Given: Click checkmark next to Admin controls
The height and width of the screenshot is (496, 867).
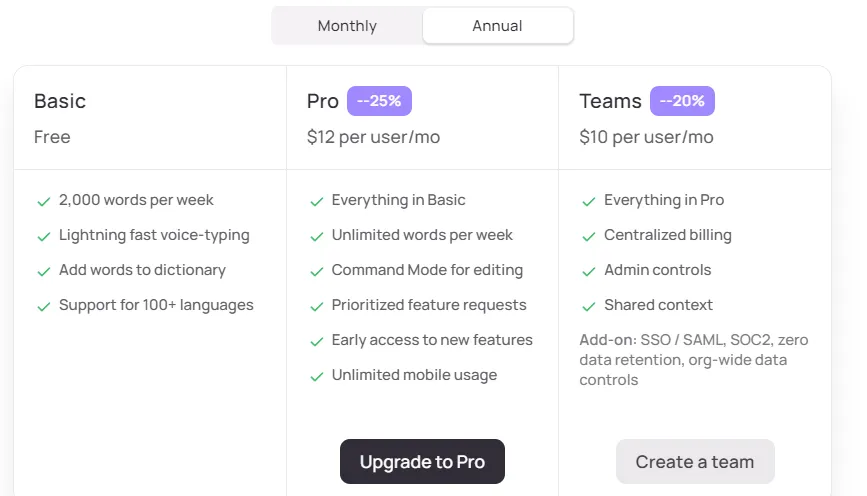Looking at the screenshot, I should (x=589, y=272).
